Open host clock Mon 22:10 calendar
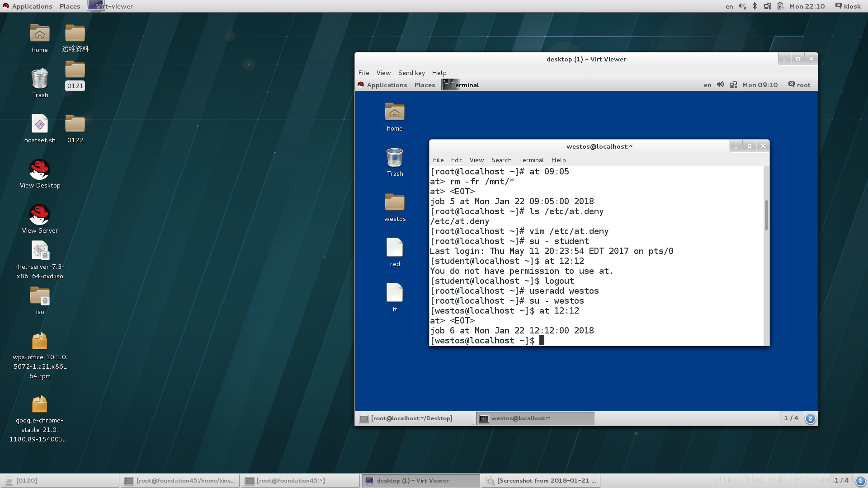Screen dimensions: 868x488 [807, 6]
